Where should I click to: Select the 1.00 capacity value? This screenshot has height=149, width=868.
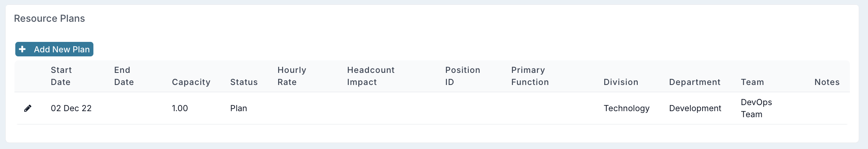(180, 108)
